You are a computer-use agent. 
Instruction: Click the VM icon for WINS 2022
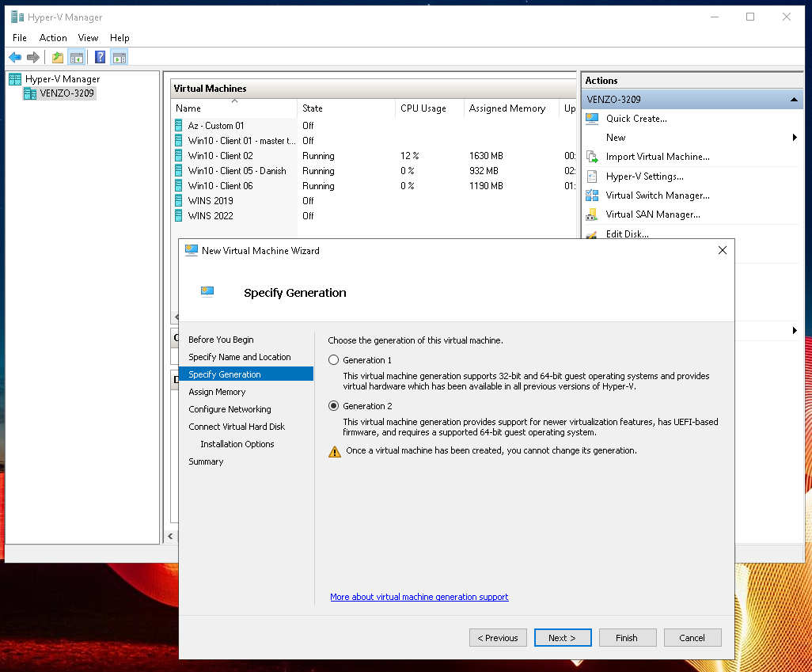tap(179, 215)
